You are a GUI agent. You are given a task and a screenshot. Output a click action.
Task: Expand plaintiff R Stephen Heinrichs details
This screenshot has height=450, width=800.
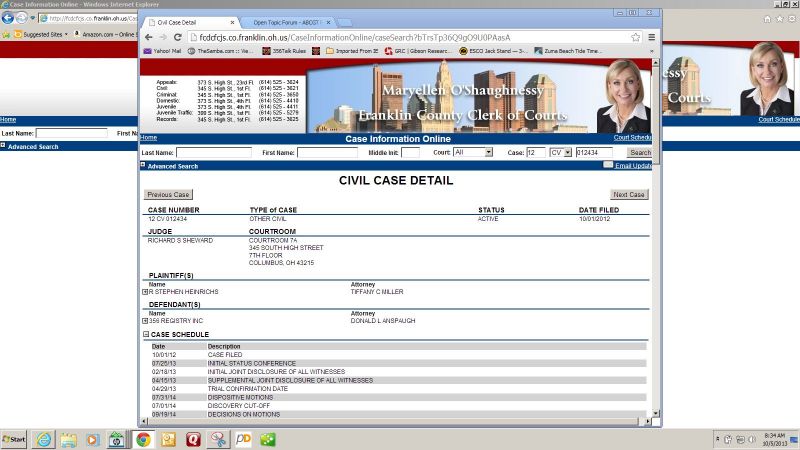pyautogui.click(x=145, y=291)
